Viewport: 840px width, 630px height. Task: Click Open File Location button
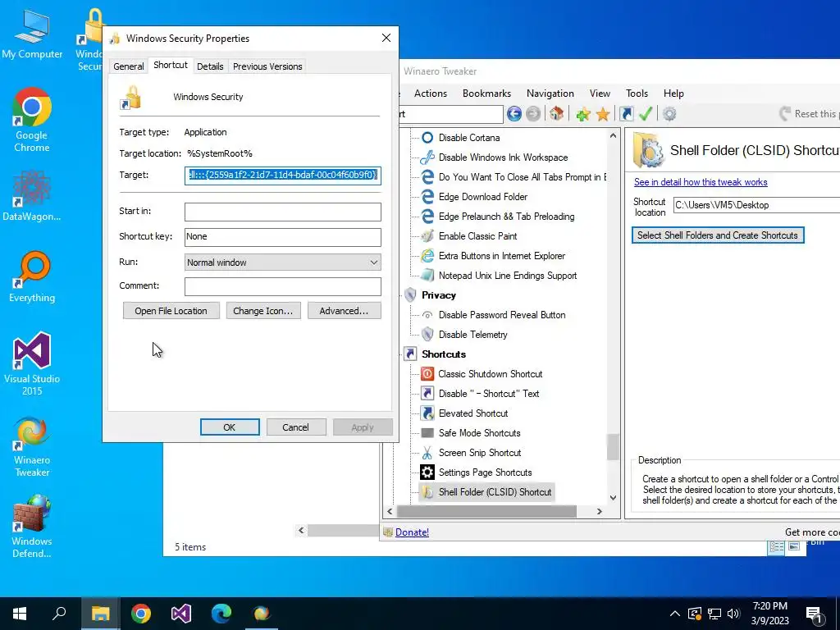[171, 311]
